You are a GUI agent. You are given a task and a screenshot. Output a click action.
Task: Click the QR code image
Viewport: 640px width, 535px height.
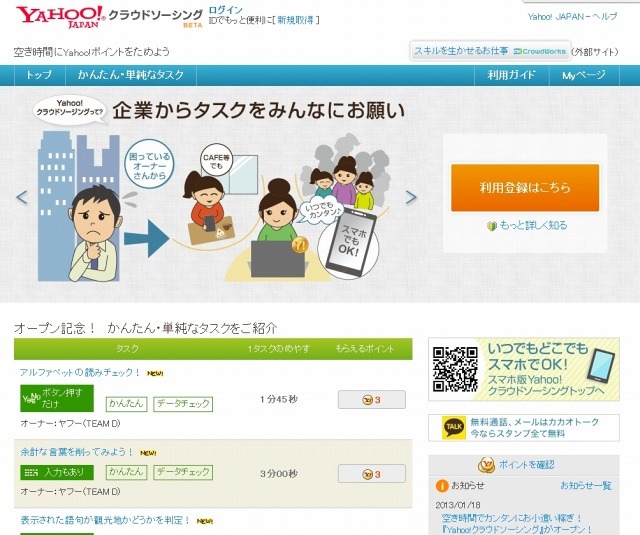[455, 369]
